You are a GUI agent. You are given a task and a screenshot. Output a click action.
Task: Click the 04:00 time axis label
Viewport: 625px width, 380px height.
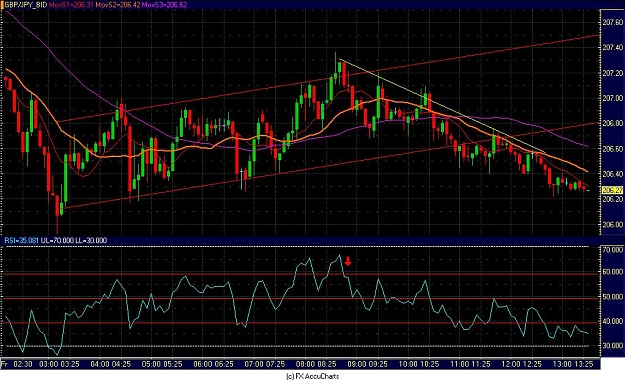(x=100, y=364)
